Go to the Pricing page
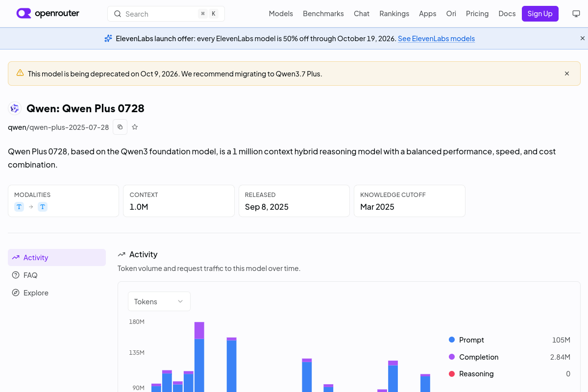This screenshot has height=392, width=588. [x=477, y=14]
